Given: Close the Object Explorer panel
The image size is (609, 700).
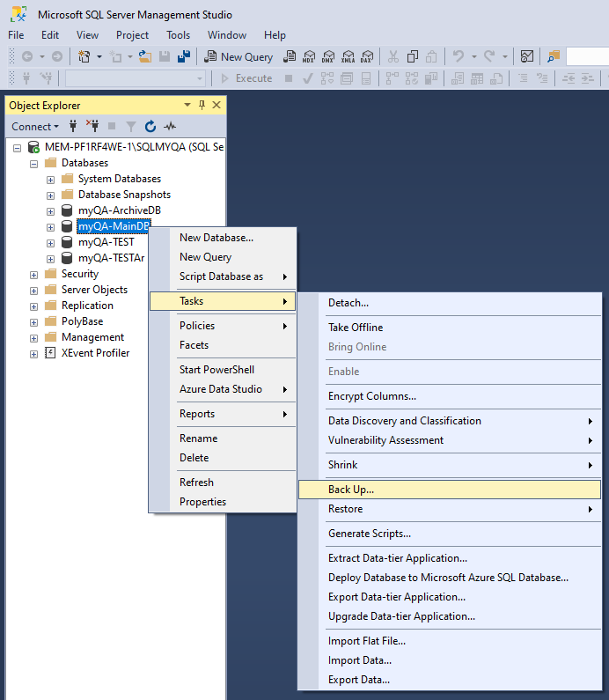Looking at the screenshot, I should tap(216, 105).
